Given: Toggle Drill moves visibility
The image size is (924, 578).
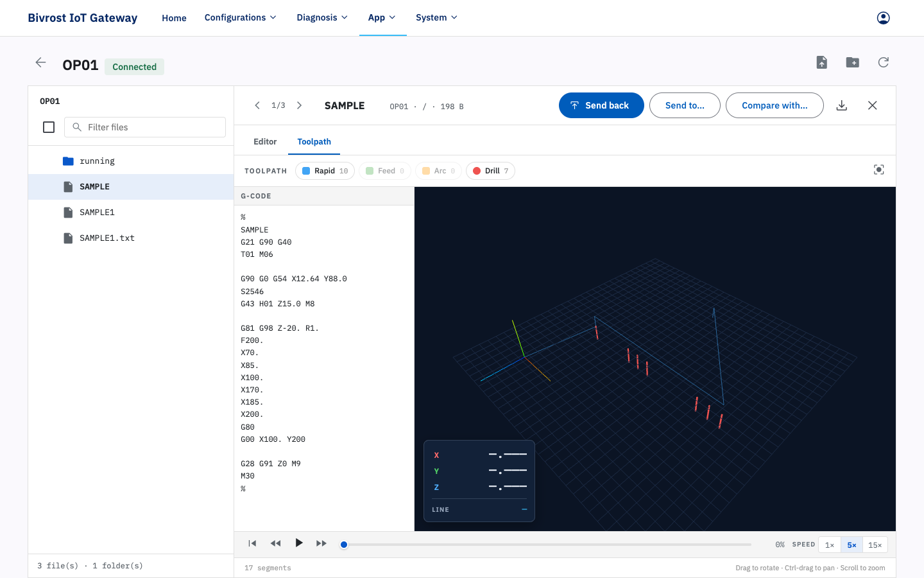Looking at the screenshot, I should click(x=490, y=171).
